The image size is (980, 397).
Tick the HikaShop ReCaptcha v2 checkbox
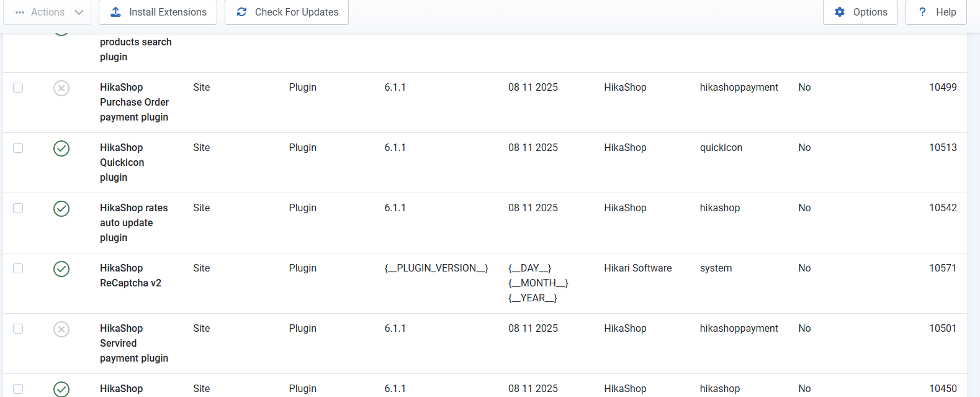coord(18,268)
